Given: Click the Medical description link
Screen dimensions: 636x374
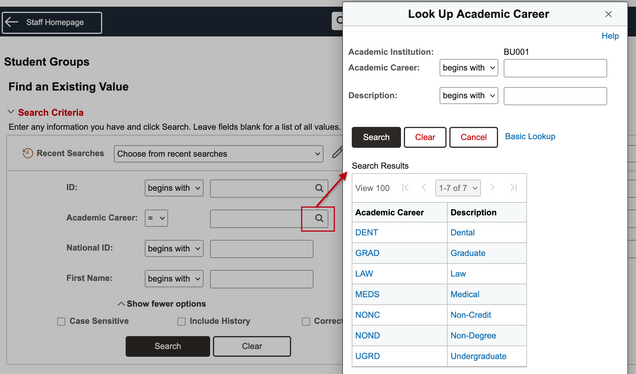Looking at the screenshot, I should pos(465,294).
